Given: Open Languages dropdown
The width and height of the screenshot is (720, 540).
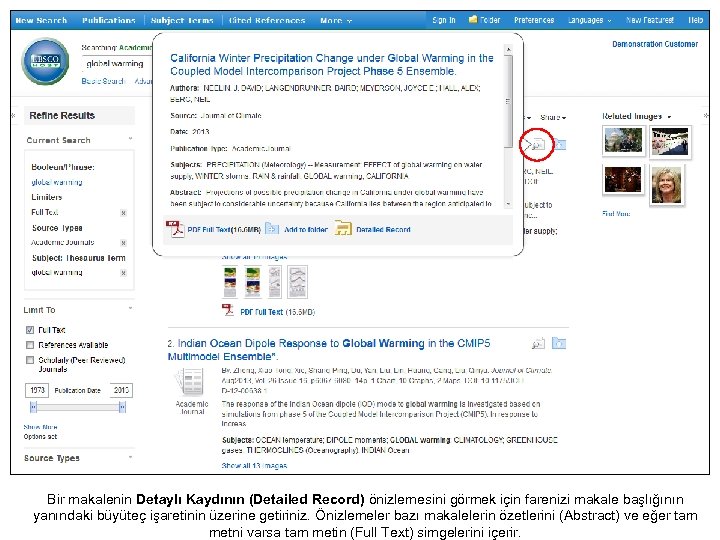Looking at the screenshot, I should click(x=589, y=20).
